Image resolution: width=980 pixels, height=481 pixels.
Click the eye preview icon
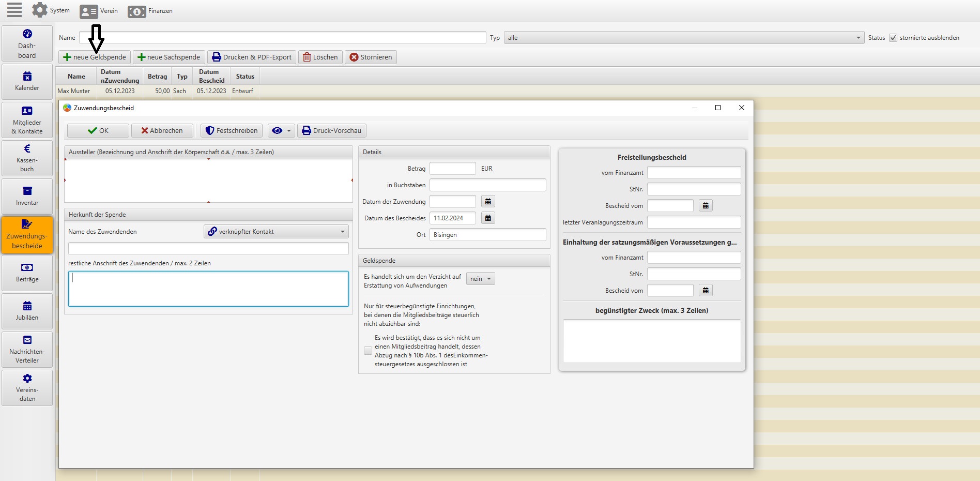pos(277,130)
